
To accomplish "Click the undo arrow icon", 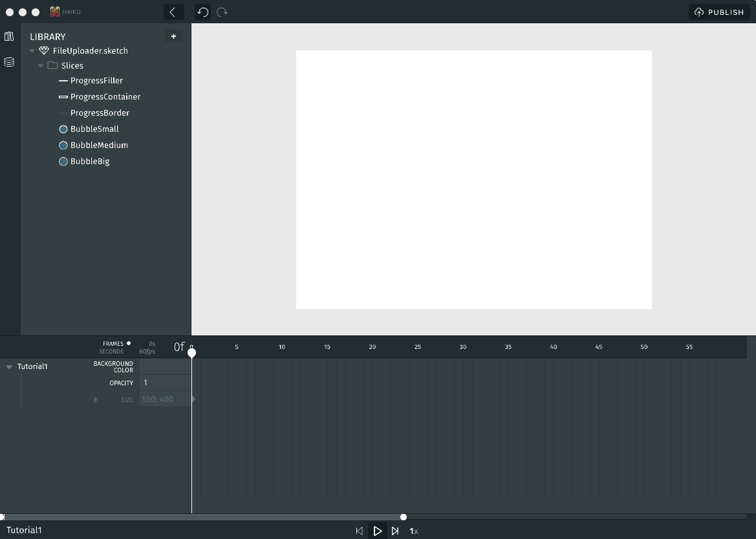I will pyautogui.click(x=202, y=12).
